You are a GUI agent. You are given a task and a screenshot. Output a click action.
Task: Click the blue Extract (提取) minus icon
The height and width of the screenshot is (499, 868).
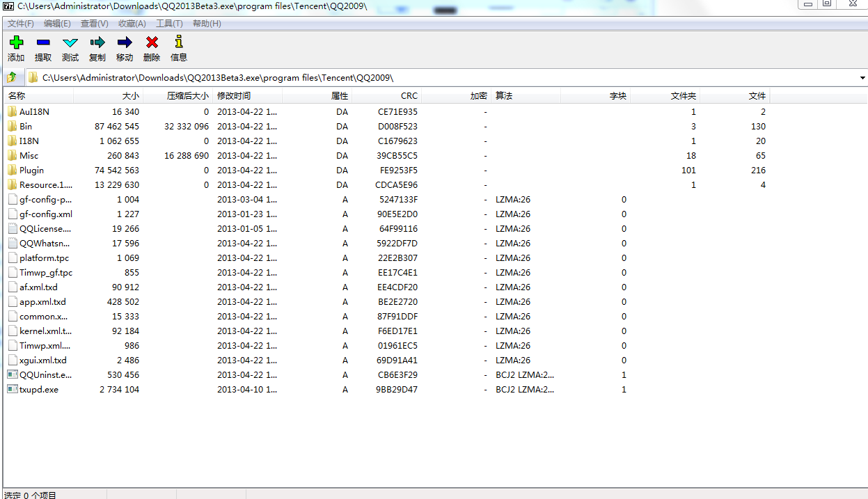(43, 42)
